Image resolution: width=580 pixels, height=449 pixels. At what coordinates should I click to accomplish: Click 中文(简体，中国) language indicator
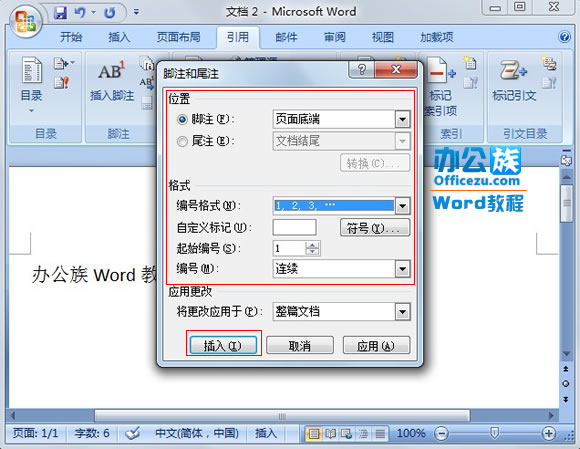(x=197, y=433)
